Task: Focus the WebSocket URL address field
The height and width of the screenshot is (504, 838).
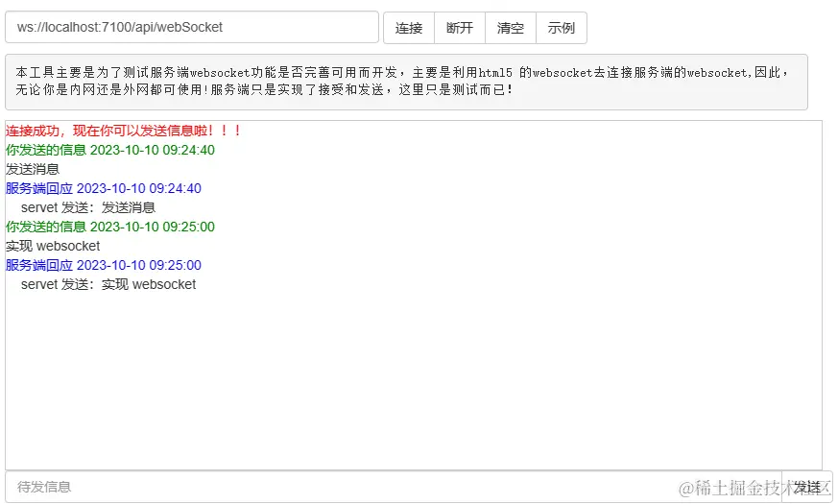Action: coord(192,27)
